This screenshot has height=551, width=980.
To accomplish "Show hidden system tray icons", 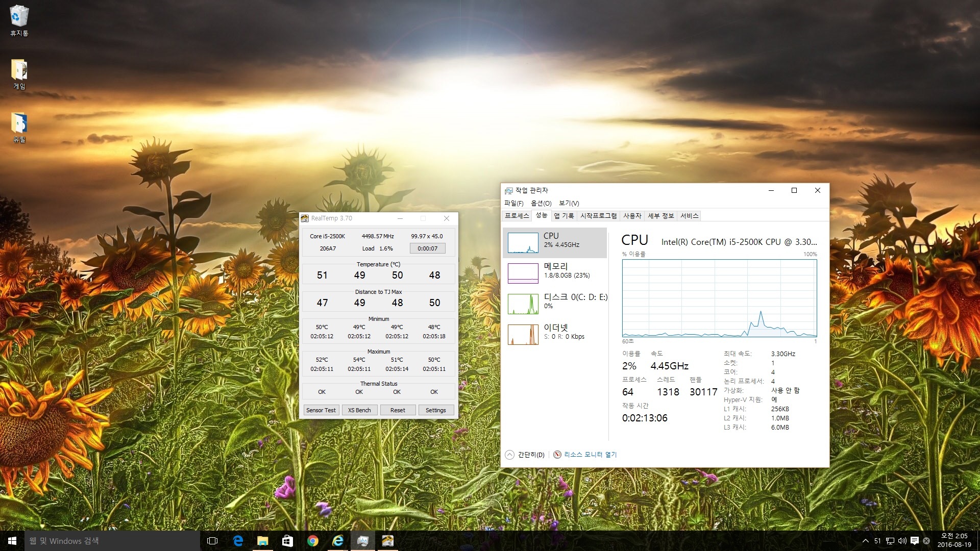I will 865,541.
